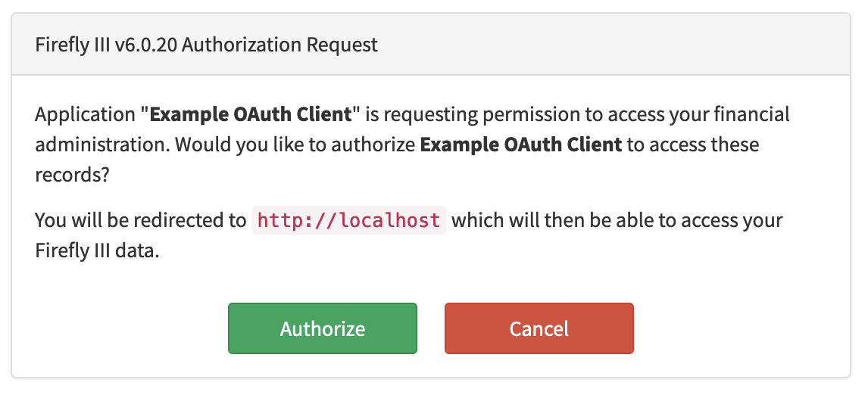
Task: Click blank space right of the Cancel button
Action: pos(742,328)
